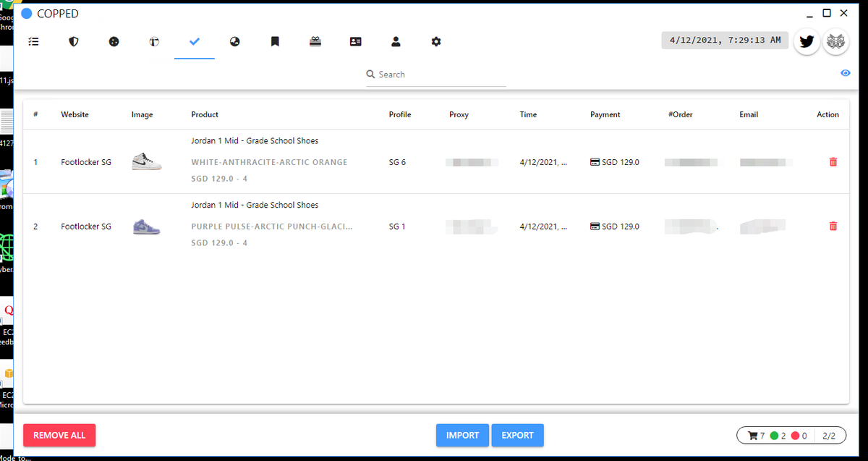This screenshot has height=461, width=868.
Task: Click the Search field
Action: 435,75
